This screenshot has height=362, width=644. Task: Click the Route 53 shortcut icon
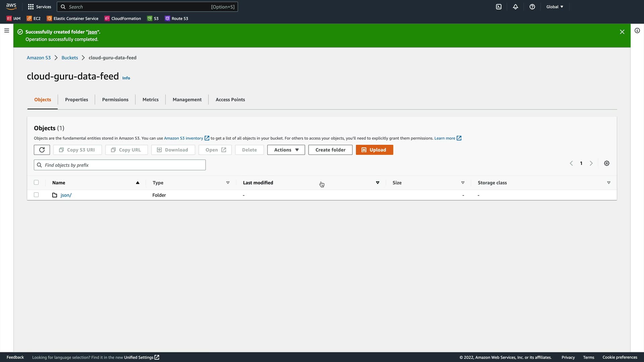click(x=167, y=18)
